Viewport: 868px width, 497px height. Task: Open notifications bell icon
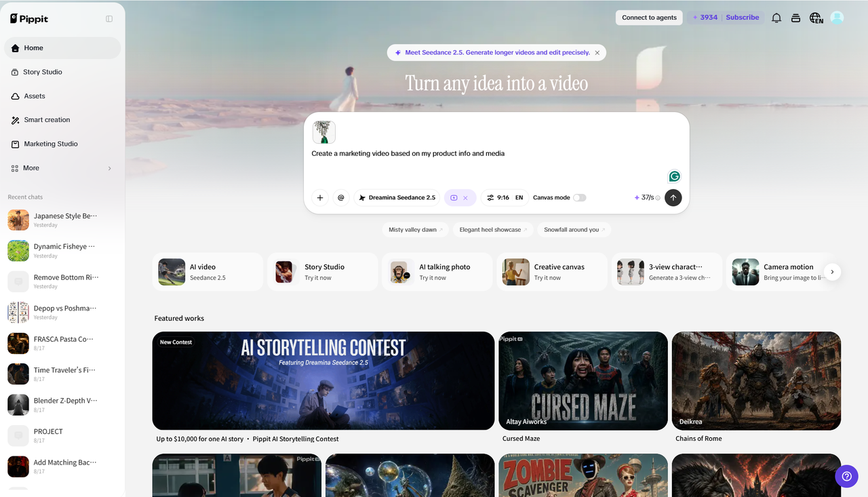coord(776,18)
